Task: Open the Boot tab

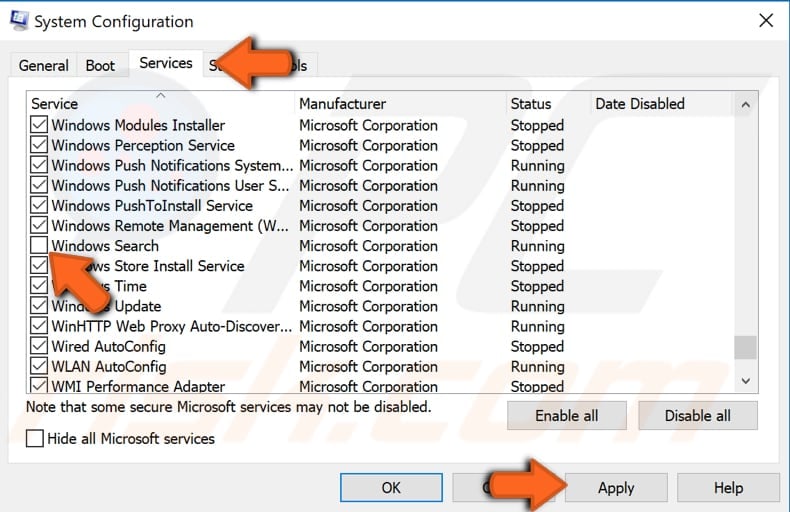Action: coord(100,66)
